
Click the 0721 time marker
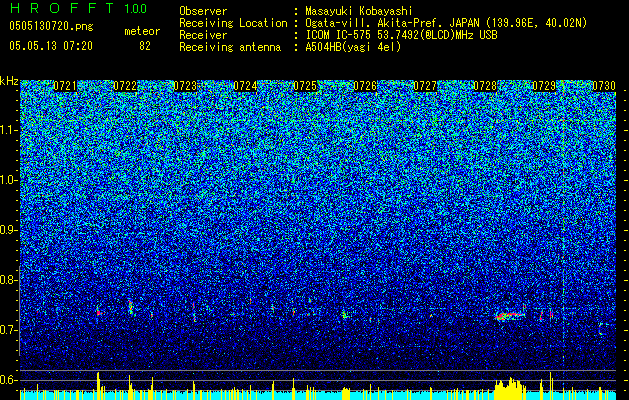point(65,86)
